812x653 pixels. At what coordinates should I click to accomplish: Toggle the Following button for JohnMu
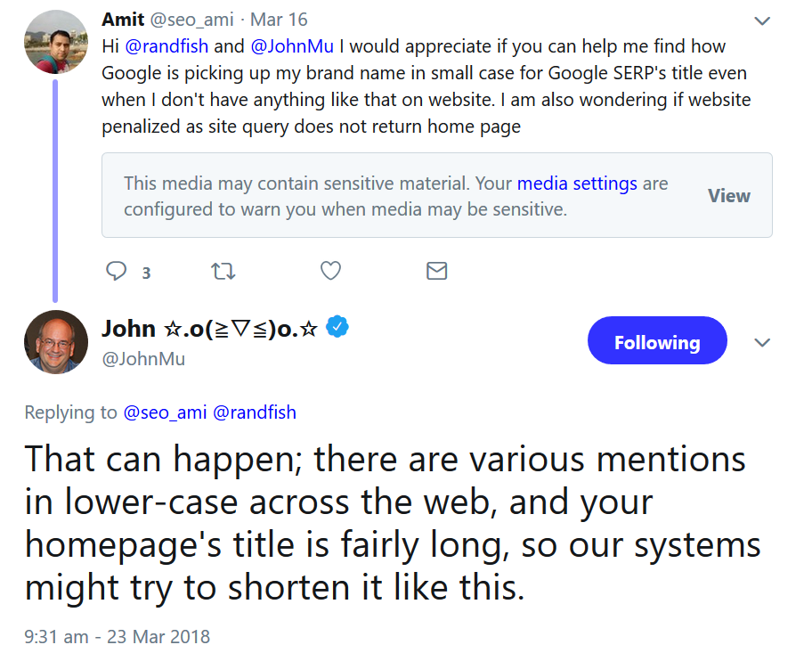(x=657, y=342)
